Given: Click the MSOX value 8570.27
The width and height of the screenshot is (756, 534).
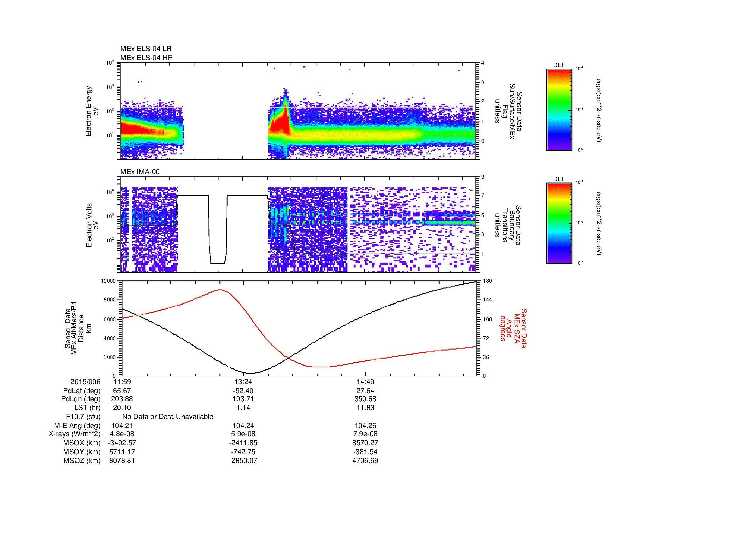Looking at the screenshot, I should [365, 443].
